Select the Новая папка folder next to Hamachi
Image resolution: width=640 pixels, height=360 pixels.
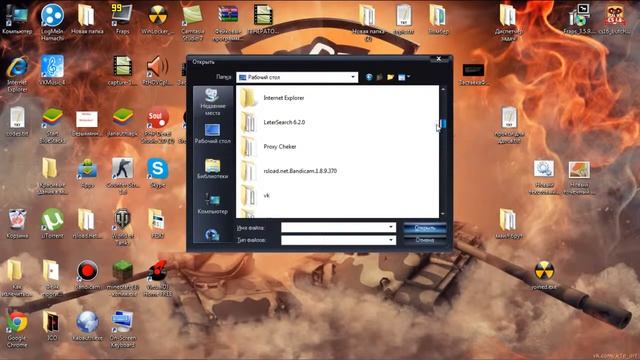click(87, 18)
